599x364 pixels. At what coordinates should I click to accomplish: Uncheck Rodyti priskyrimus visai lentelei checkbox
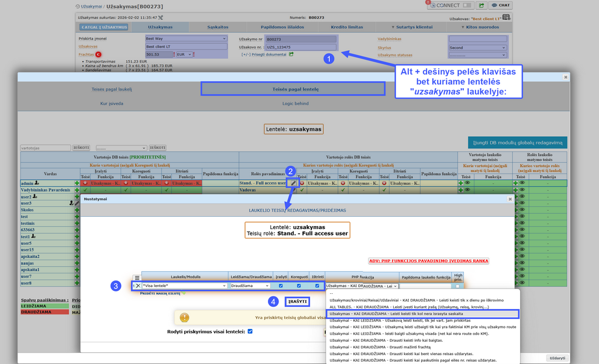point(250,331)
